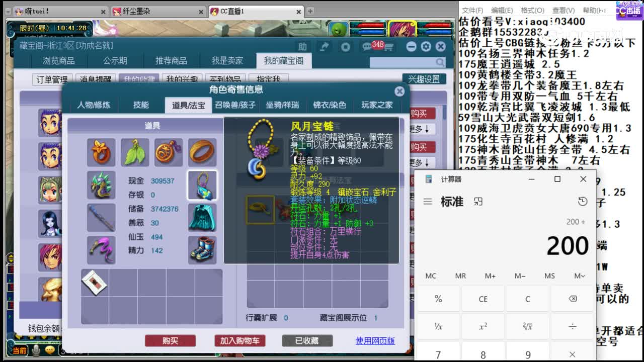The width and height of the screenshot is (644, 362).
Task: Open the 公示期 tab
Action: pyautogui.click(x=115, y=61)
